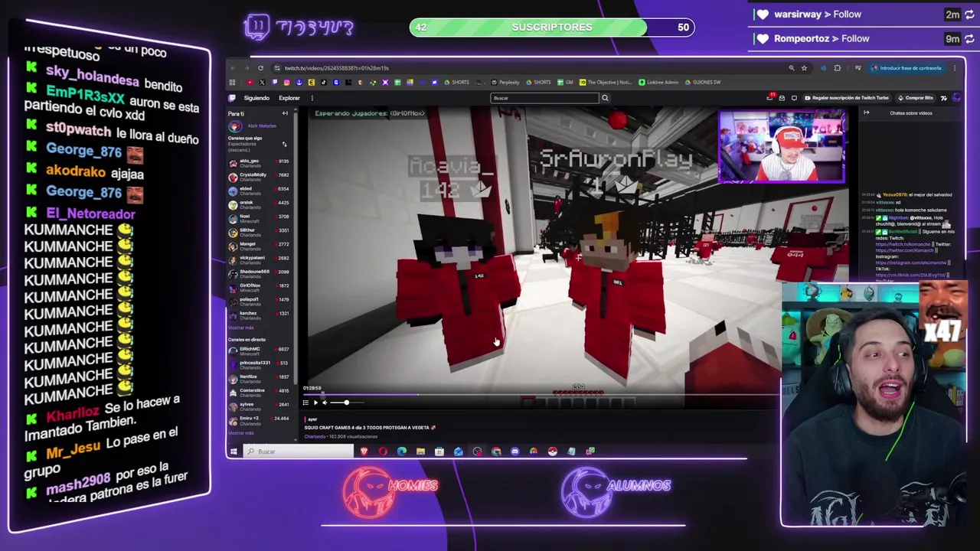
Task: Open File Explorer from taskbar
Action: point(420,452)
